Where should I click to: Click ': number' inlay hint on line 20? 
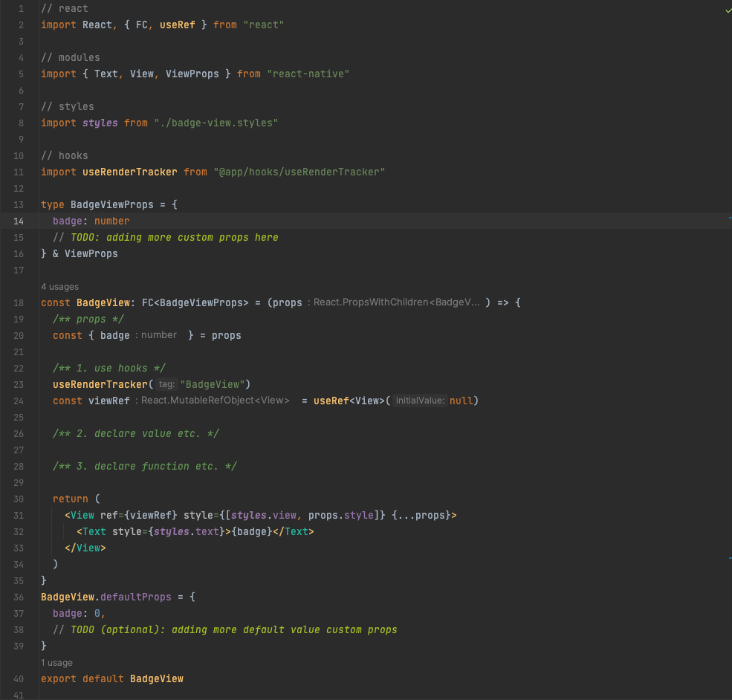coord(156,335)
